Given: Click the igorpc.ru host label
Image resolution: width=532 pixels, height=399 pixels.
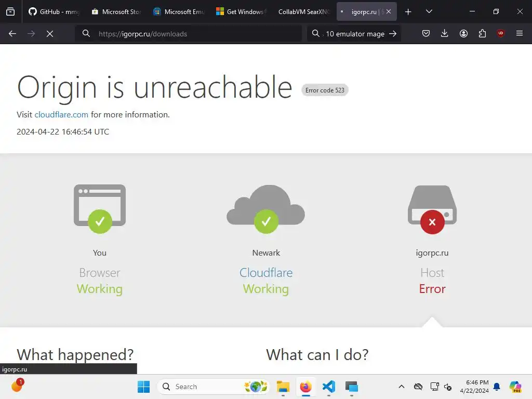Looking at the screenshot, I should coord(432,253).
